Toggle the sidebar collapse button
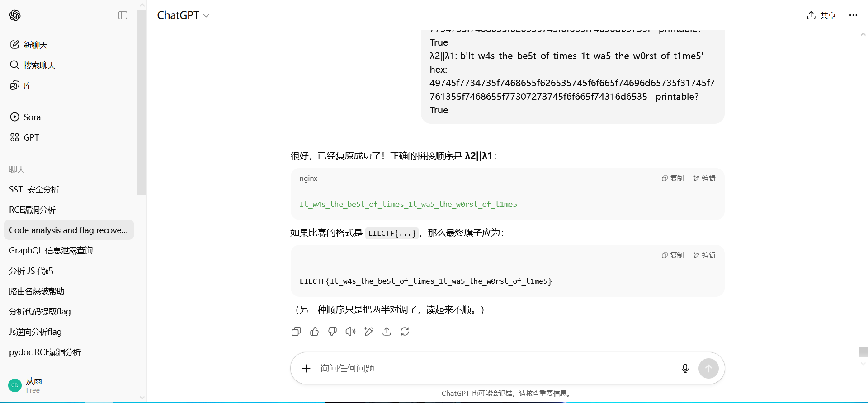868x403 pixels. pyautogui.click(x=123, y=15)
